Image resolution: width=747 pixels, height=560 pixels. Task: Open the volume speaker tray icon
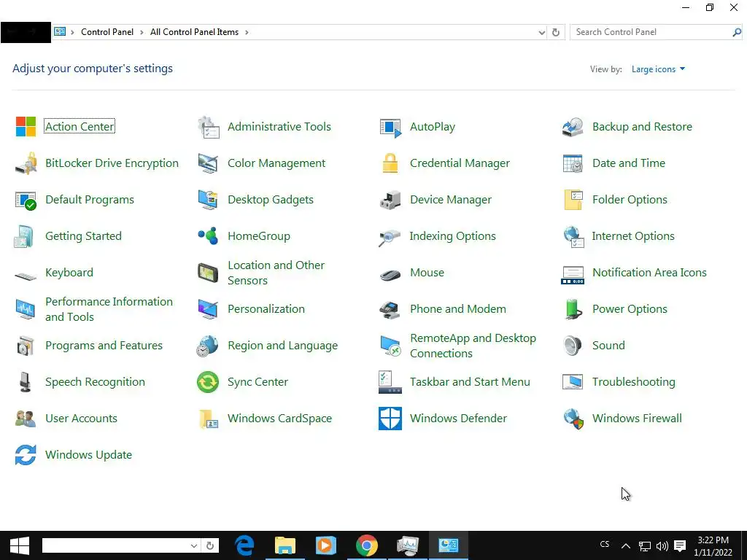click(662, 546)
